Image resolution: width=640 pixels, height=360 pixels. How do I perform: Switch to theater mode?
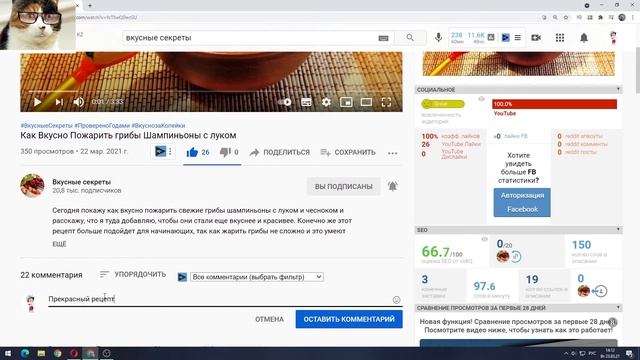[366, 102]
